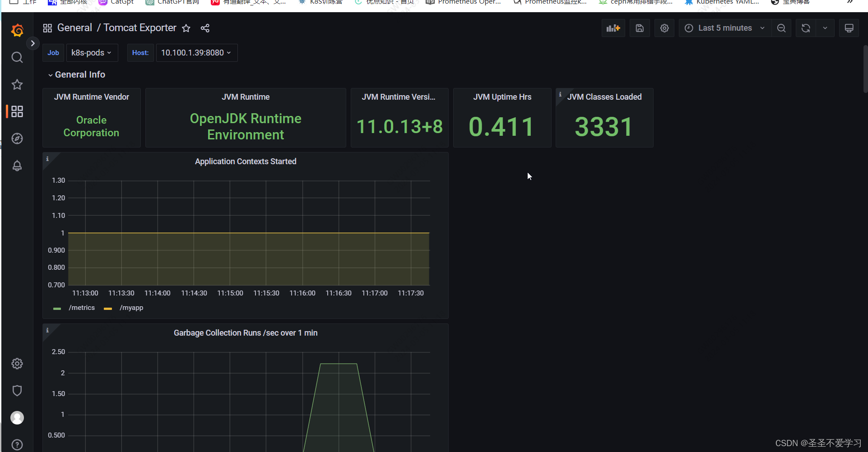Open the k8s-pods Job dropdown

pyautogui.click(x=92, y=53)
